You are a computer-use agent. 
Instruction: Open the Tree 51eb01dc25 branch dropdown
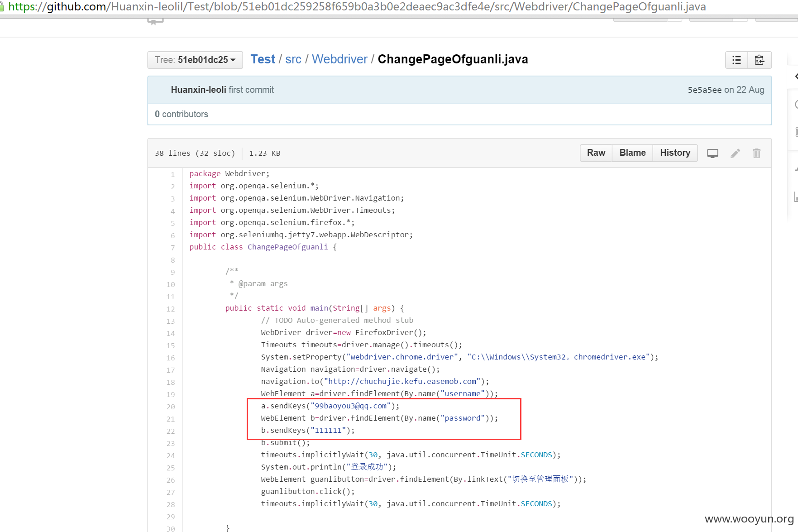click(195, 60)
